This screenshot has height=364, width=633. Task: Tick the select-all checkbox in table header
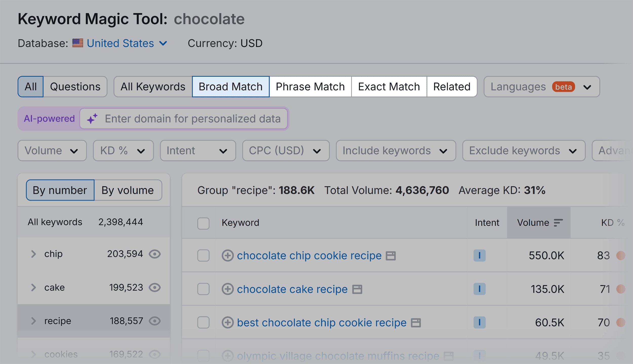[x=203, y=223]
